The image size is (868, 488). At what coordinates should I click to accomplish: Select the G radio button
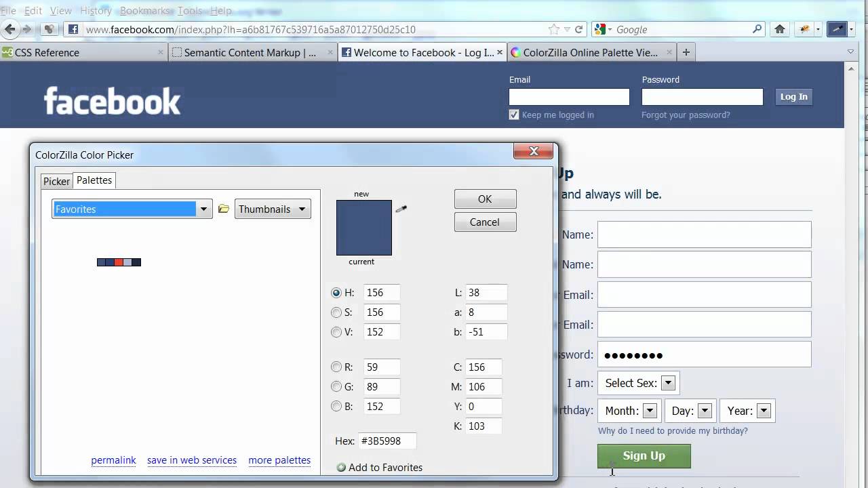pyautogui.click(x=336, y=386)
